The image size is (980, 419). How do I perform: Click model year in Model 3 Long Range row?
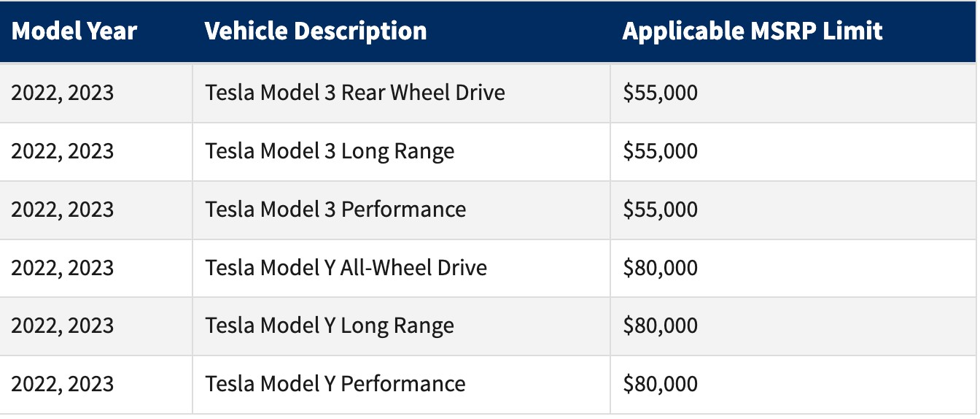[x=63, y=151]
